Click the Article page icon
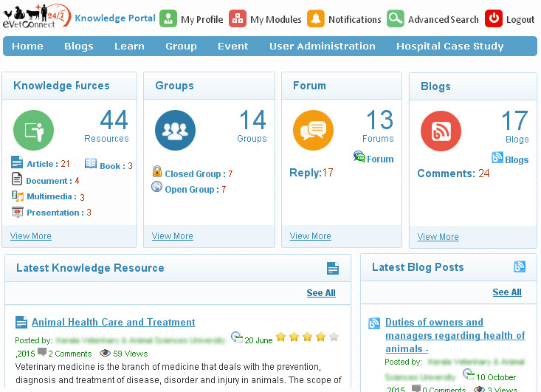This screenshot has width=541, height=392. click(17, 162)
